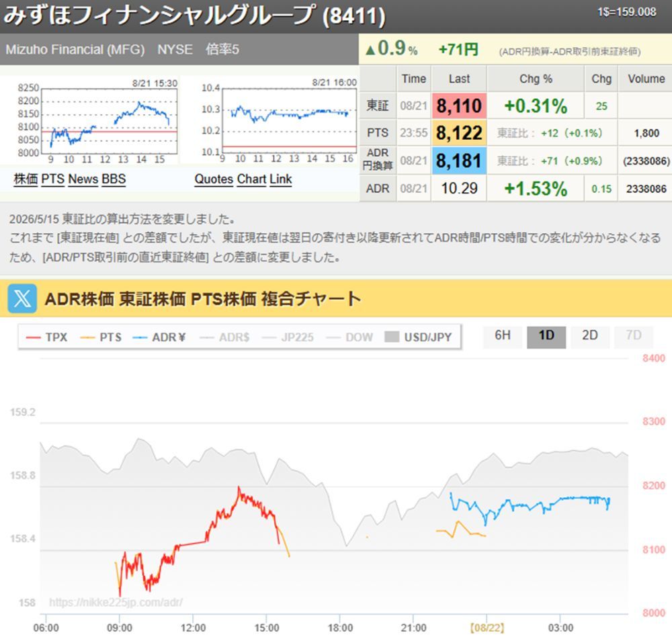Click the みずほフィナンシャルグループ (8411) title
672x637 pixels.
coord(195,15)
